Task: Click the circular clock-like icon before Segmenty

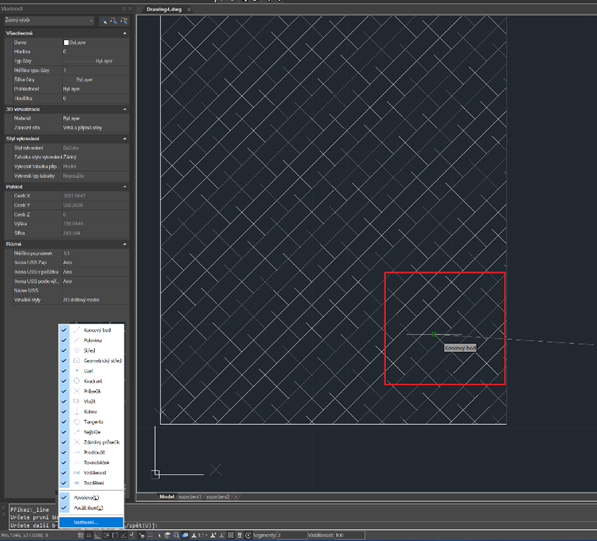Action: coord(248,535)
